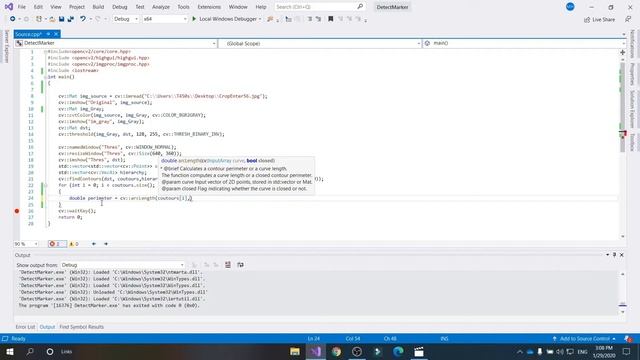Open Windows File Explorer from taskbar
Viewport: 640px width, 360px height.
295,351
